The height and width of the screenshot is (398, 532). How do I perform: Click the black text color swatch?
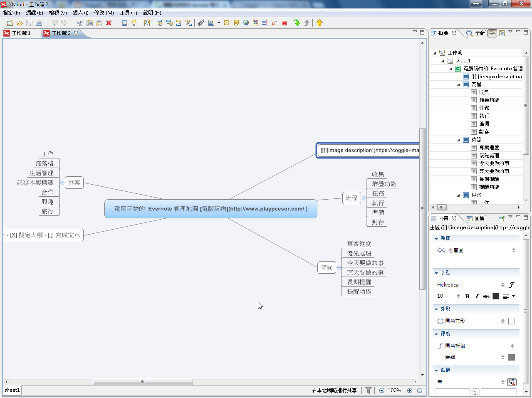coord(496,296)
